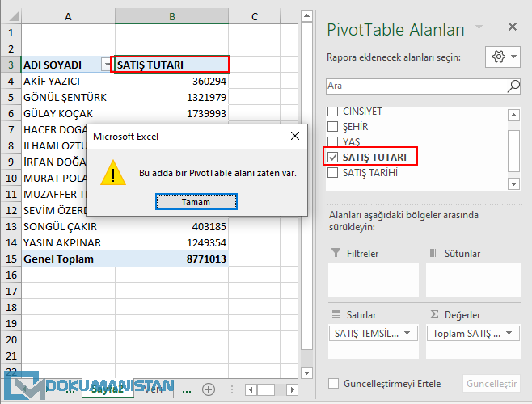
Task: Open ADI SOYADI filter dropdown in cell A3
Action: click(108, 65)
